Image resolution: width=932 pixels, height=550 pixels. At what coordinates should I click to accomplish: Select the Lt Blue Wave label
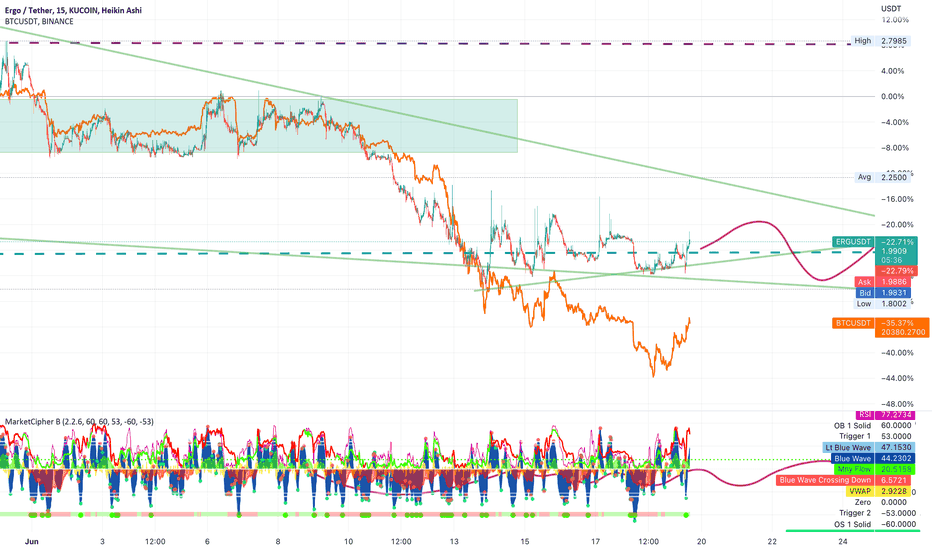pyautogui.click(x=848, y=448)
